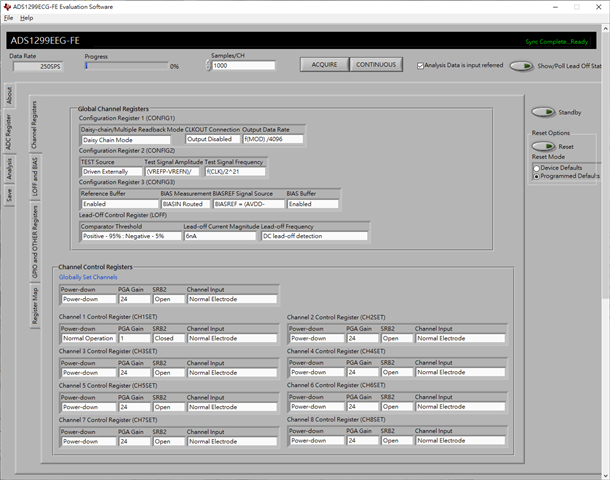Open Channel 2 PGA Gain dropdown
Image resolution: width=610 pixels, height=480 pixels.
(363, 338)
